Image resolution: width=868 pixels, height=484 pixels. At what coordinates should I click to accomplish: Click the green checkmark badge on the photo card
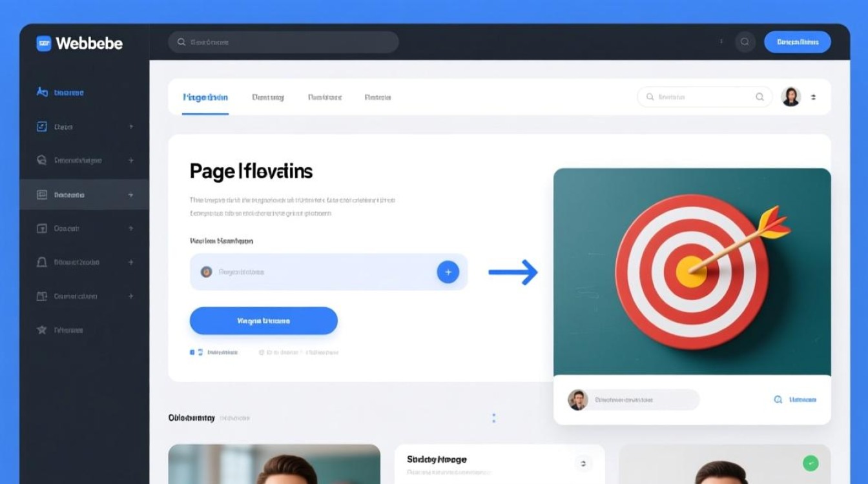tap(810, 463)
